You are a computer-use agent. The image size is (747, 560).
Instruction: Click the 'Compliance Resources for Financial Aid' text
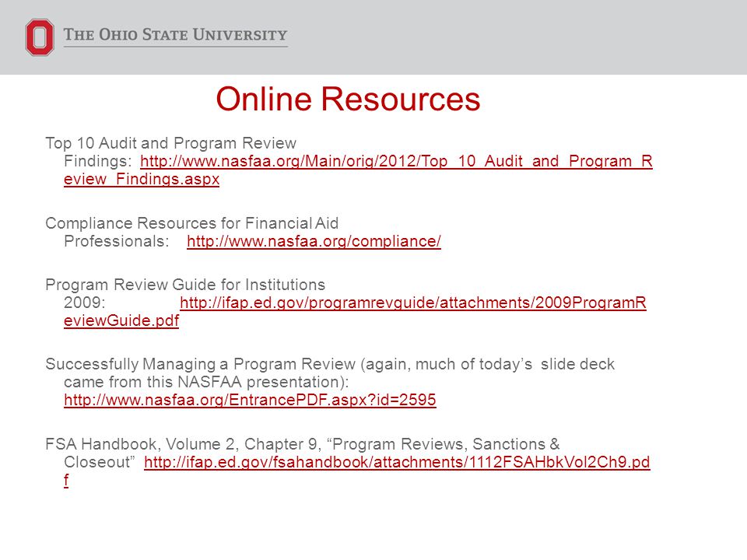(x=192, y=223)
